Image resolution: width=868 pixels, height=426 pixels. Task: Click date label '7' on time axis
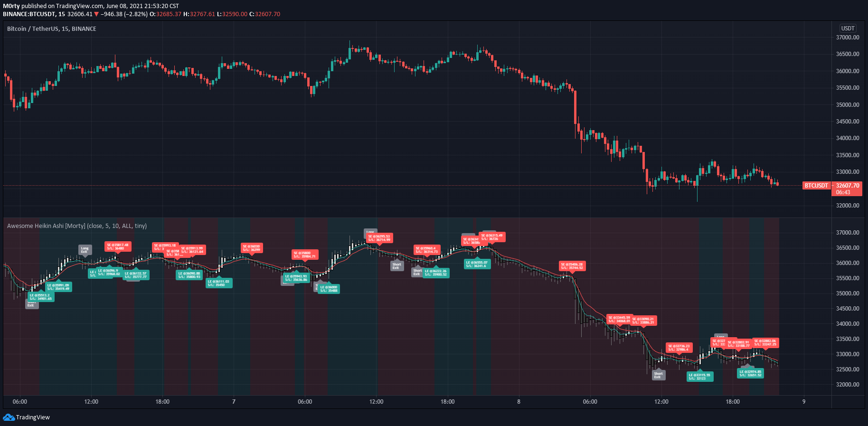(234, 402)
